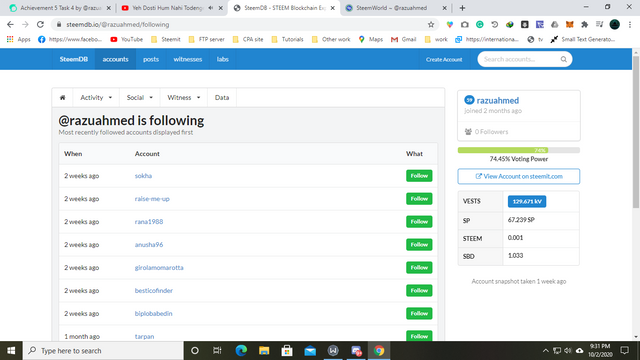Open the witnesses menu item
640x360 pixels.
[x=188, y=59]
